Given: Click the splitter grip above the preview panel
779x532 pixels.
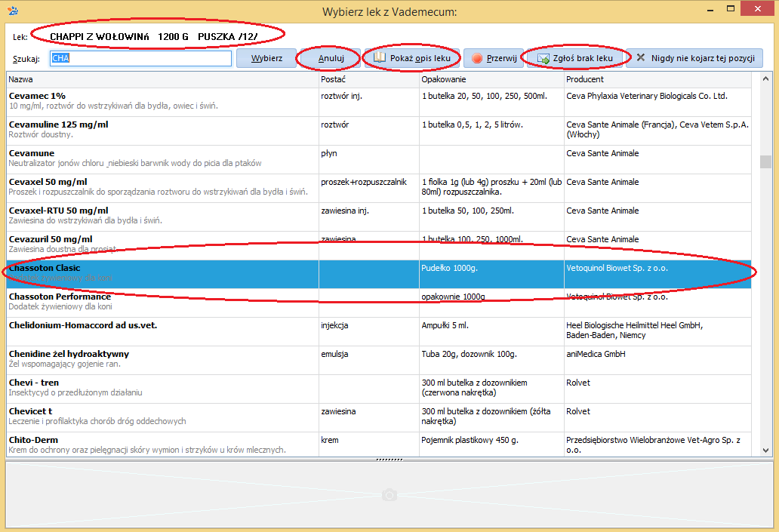Looking at the screenshot, I should (389, 460).
